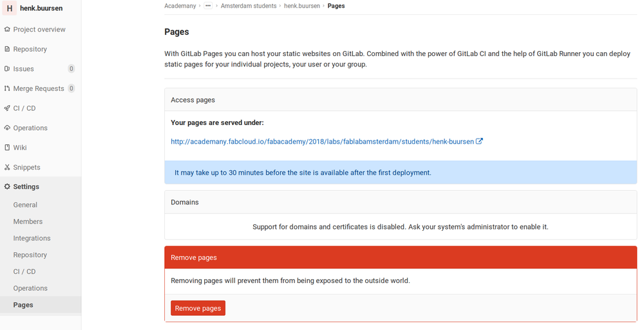
Task: Click the CI / CD rocket icon
Action: (7, 108)
